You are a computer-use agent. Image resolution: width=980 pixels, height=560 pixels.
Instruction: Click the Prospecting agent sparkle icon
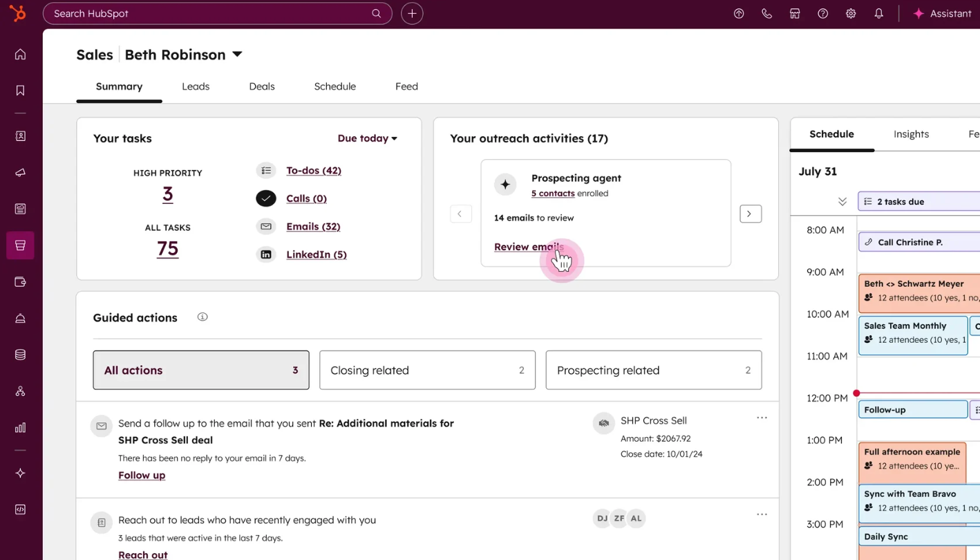[x=505, y=185]
